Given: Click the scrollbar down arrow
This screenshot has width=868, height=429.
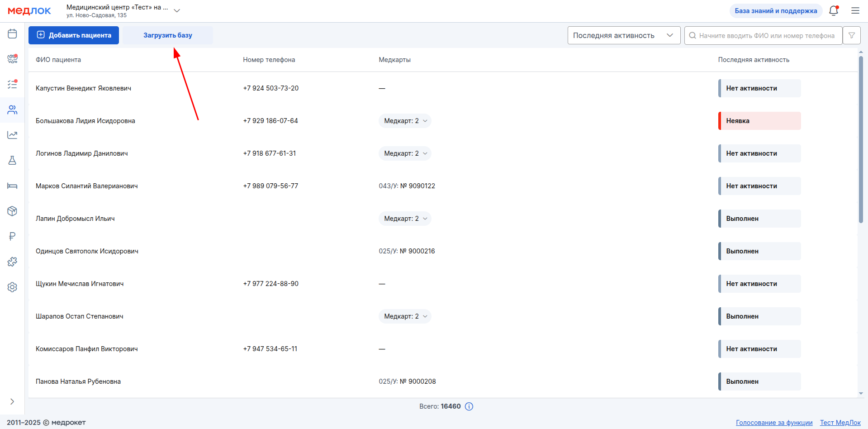Looking at the screenshot, I should 861,394.
